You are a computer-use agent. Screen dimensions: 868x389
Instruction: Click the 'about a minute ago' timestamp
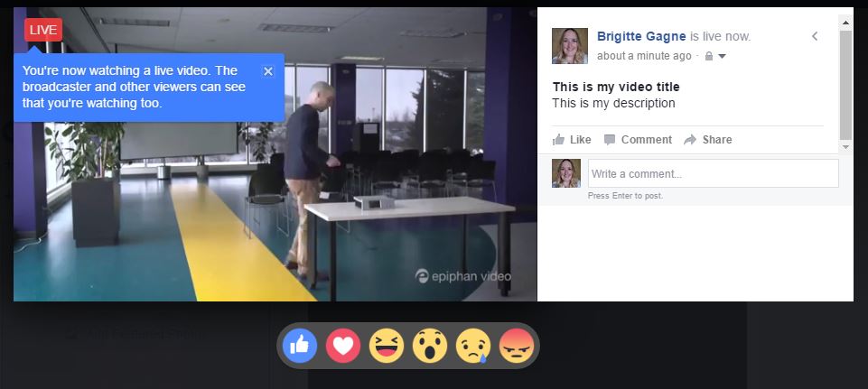[x=644, y=56]
